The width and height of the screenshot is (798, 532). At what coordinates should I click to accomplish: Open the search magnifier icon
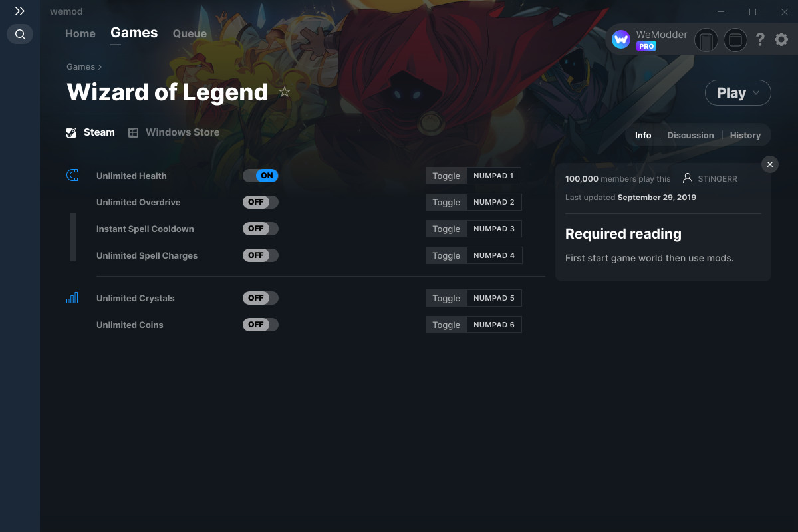(x=20, y=34)
